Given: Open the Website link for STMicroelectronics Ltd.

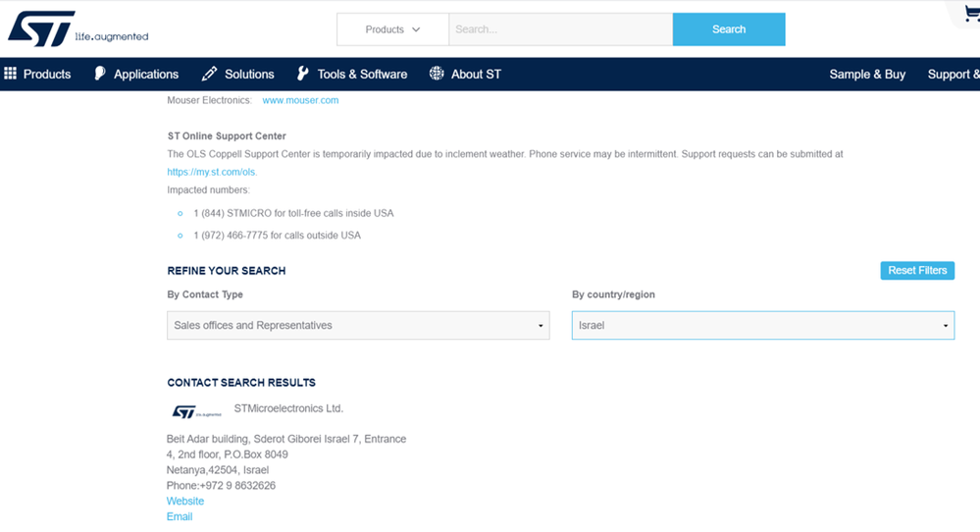Looking at the screenshot, I should pyautogui.click(x=185, y=501).
